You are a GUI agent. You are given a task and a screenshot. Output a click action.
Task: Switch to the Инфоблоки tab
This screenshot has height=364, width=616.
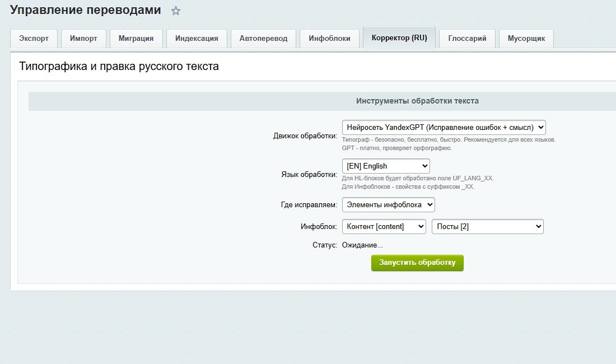point(329,39)
